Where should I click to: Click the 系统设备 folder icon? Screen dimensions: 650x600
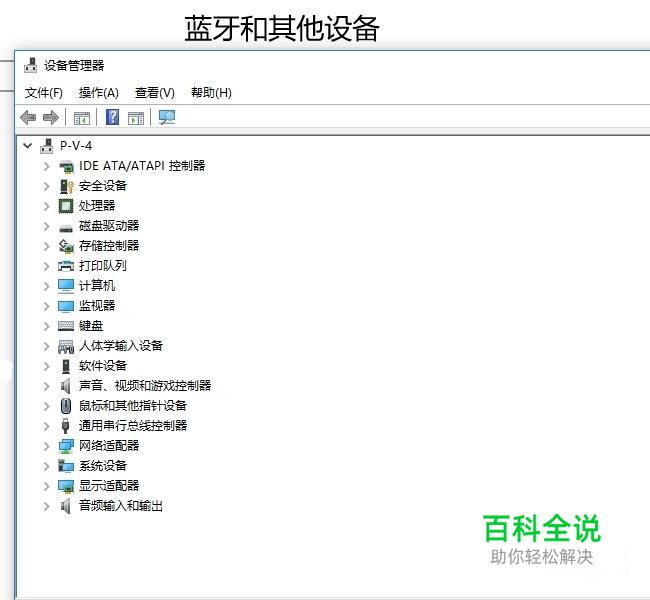point(66,466)
